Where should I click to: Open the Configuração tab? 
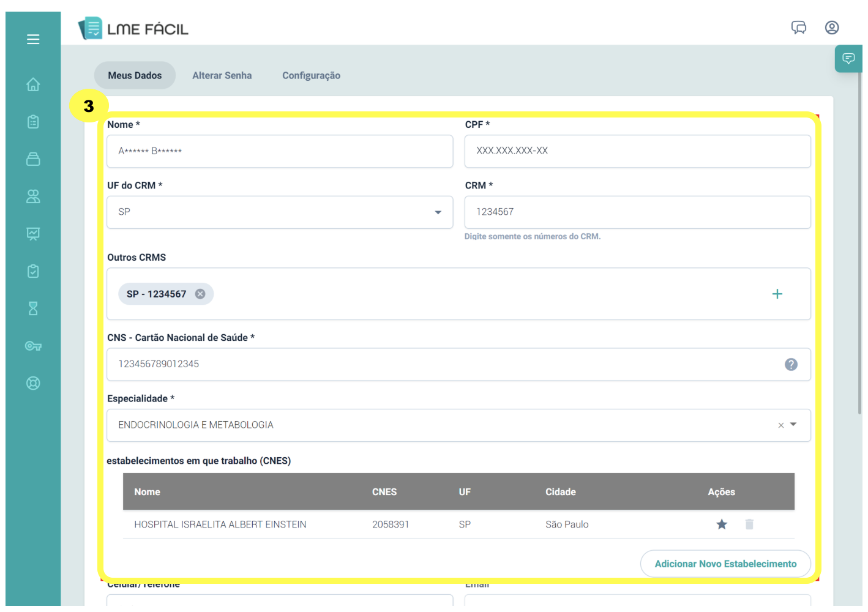tap(311, 76)
